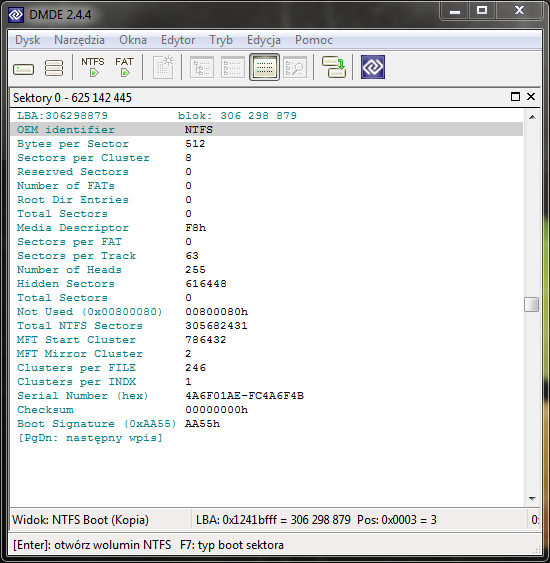Click the F7: typ boot sektora hint
This screenshot has width=550, height=563.
coord(232,545)
